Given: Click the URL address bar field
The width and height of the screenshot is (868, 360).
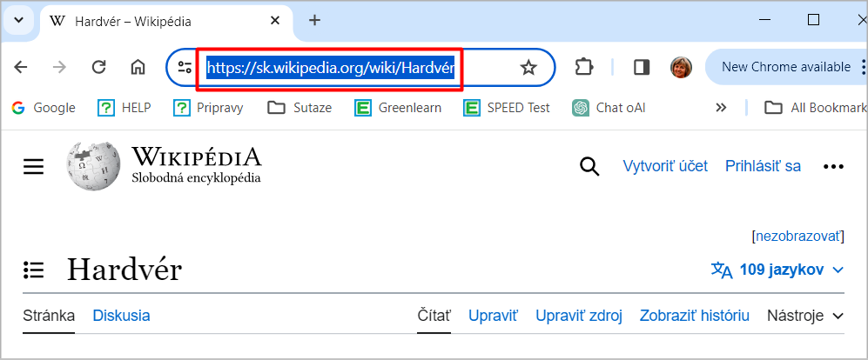Looking at the screenshot, I should click(360, 68).
